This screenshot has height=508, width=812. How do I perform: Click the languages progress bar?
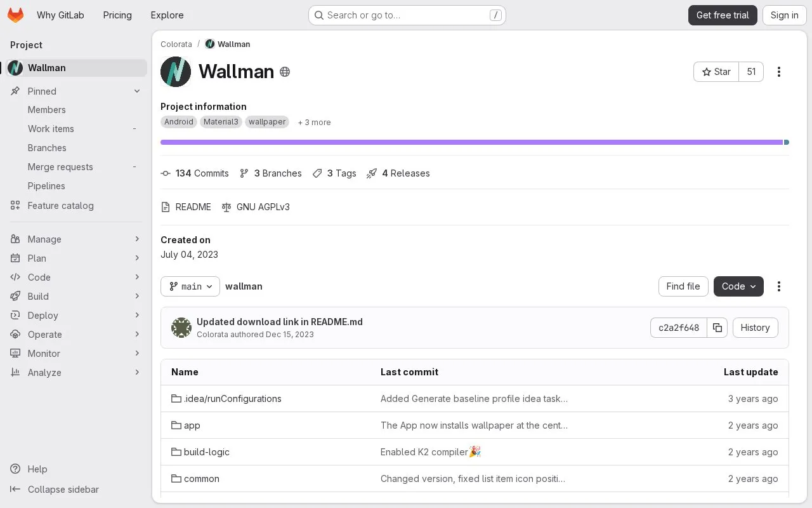(475, 142)
